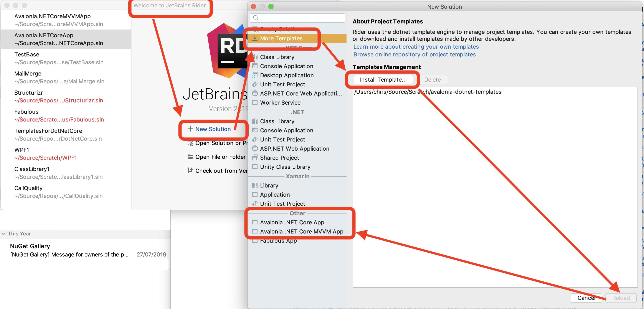
Task: Open the Avalonia.NETCoreApp recent solution
Action: tap(59, 39)
